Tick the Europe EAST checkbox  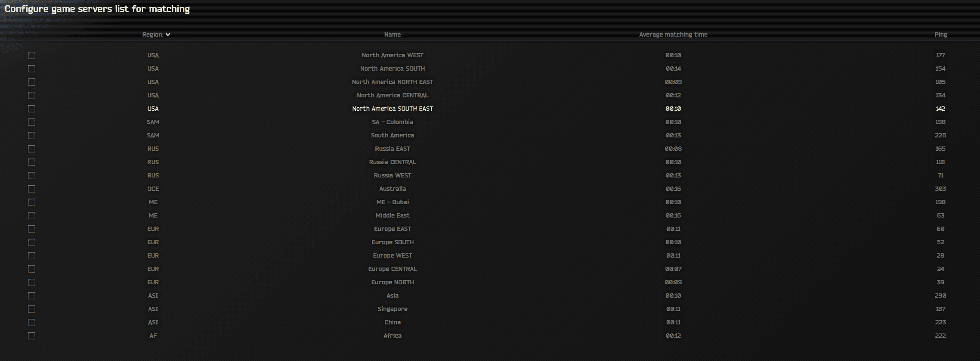tap(31, 229)
